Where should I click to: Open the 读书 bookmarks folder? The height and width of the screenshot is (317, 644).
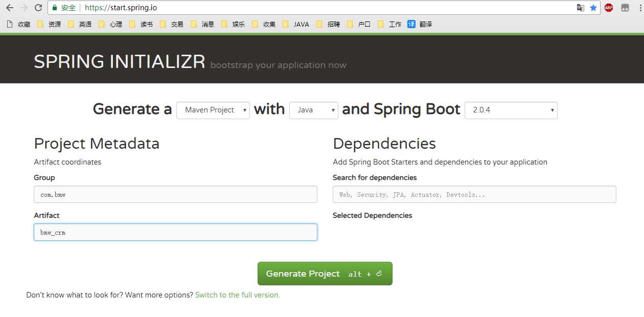pyautogui.click(x=141, y=24)
